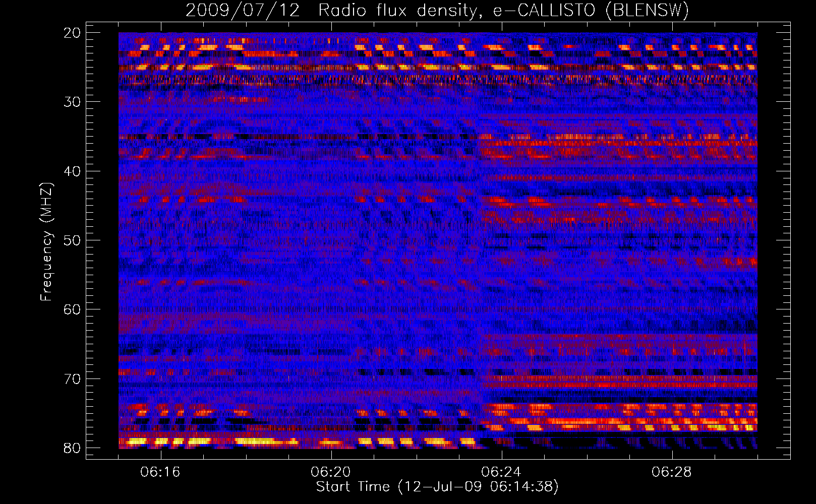Click the 40 frequency tick label
This screenshot has height=504, width=816.
73,171
